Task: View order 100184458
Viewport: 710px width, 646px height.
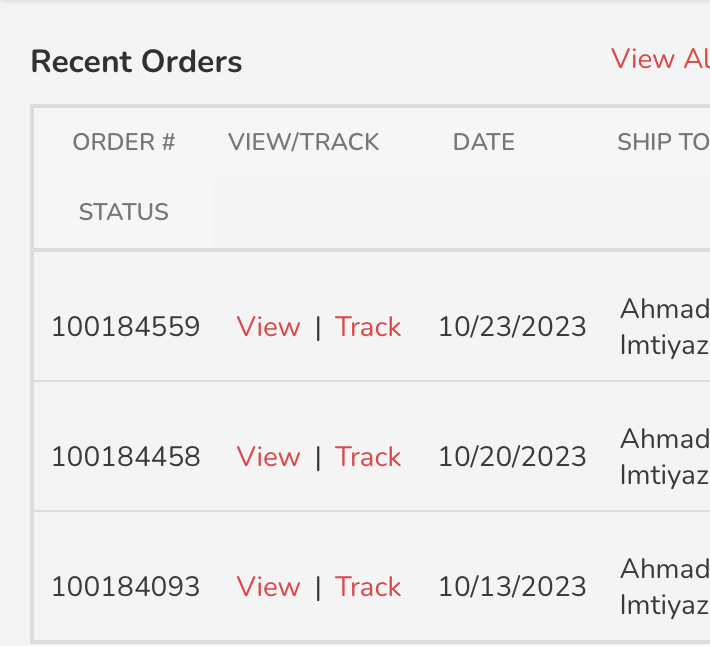Action: click(x=268, y=457)
